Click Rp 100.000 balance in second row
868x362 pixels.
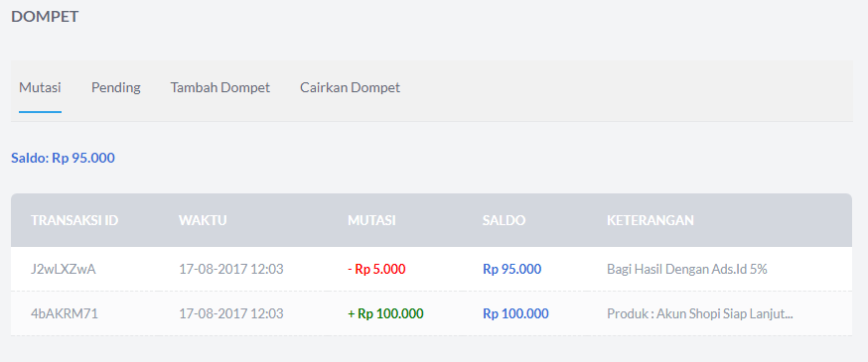515,314
